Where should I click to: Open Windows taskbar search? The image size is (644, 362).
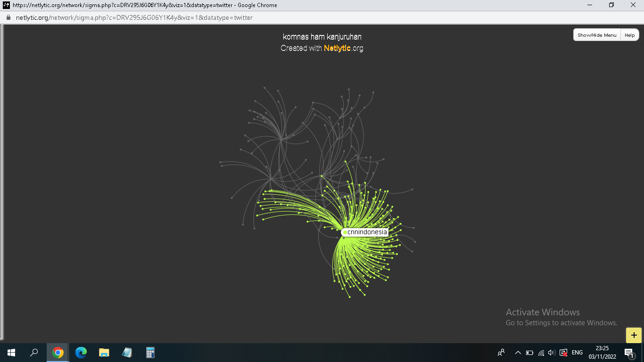point(34,353)
